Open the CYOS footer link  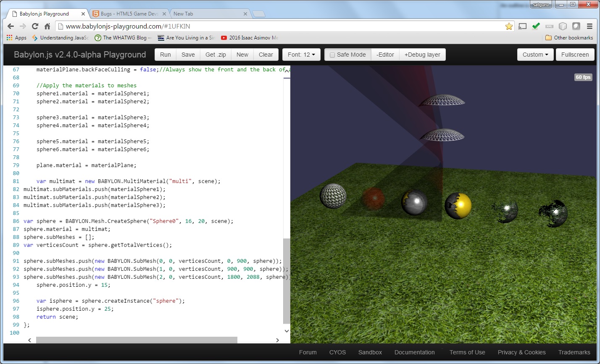[x=338, y=352]
